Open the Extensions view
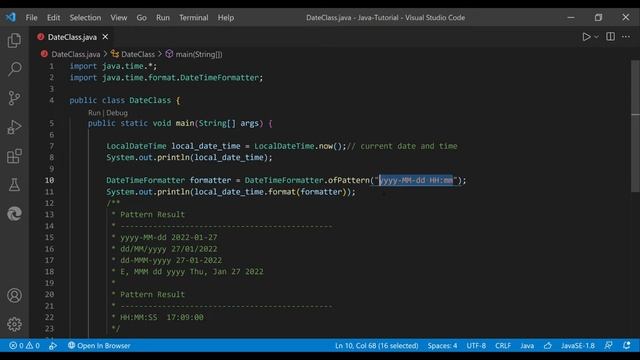Image resolution: width=640 pixels, height=360 pixels. coord(14,156)
